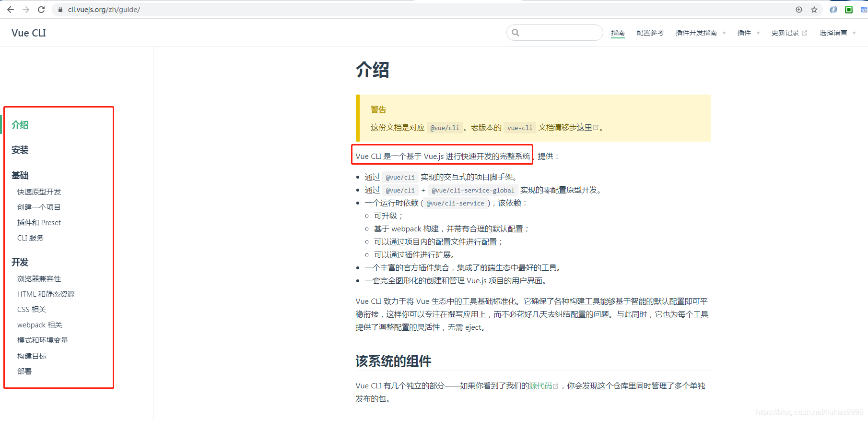Open 模式和环境变量 sidebar link
This screenshot has width=868, height=421.
click(x=43, y=340)
